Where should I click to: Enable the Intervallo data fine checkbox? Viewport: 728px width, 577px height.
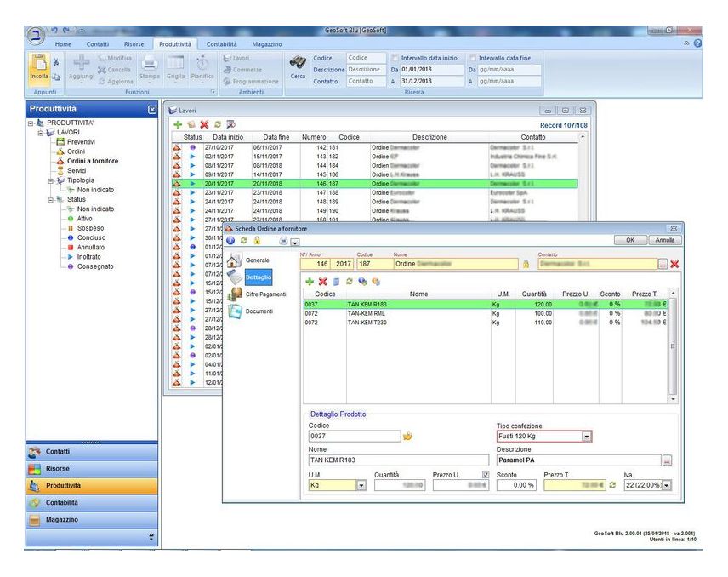coord(473,58)
